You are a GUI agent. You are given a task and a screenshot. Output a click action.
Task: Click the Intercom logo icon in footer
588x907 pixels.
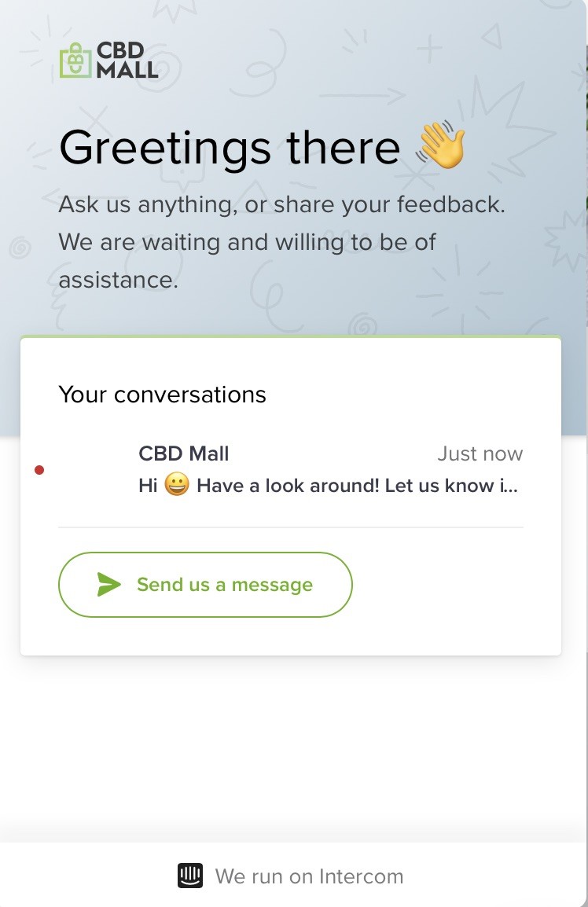point(189,876)
